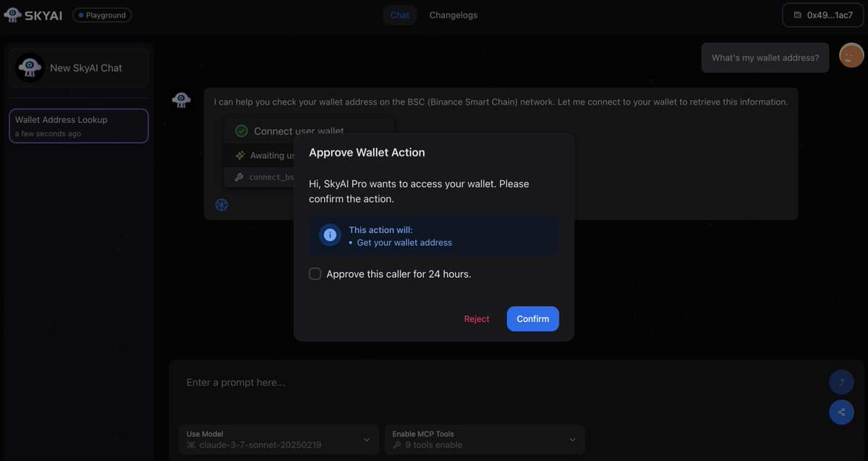Click the alien avatar in New SkyAI Chat
Image resolution: width=868 pixels, height=461 pixels.
coord(30,68)
